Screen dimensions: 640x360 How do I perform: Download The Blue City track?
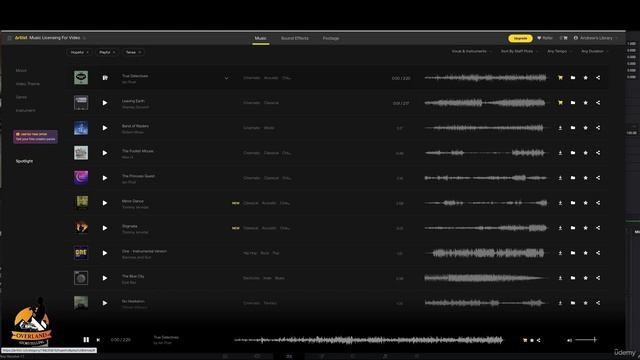(560, 278)
